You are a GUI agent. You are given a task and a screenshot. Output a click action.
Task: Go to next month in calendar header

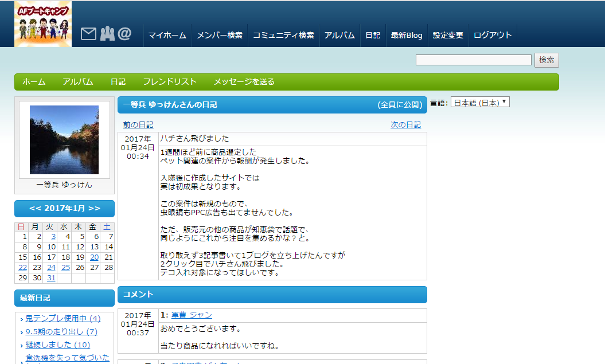(x=95, y=208)
